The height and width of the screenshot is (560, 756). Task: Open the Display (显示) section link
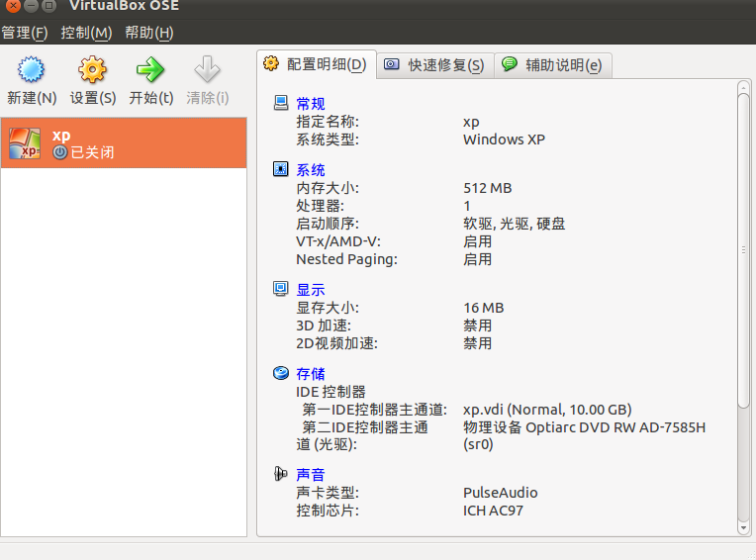[311, 290]
